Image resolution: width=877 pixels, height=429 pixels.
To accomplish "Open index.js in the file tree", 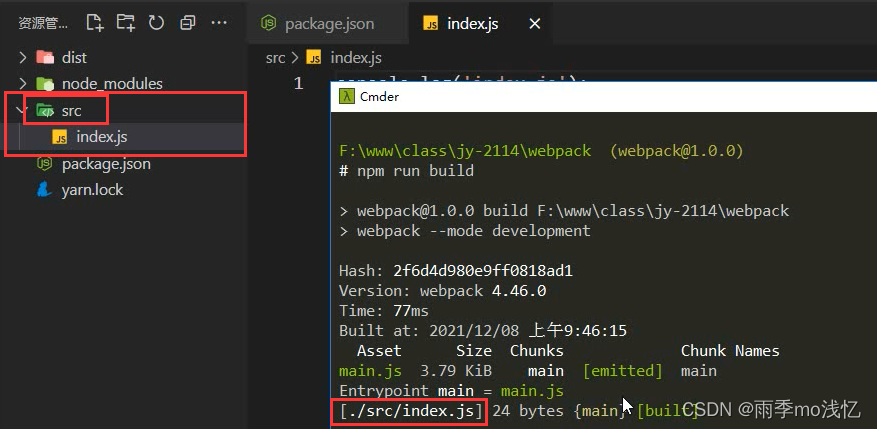I will coord(125,136).
